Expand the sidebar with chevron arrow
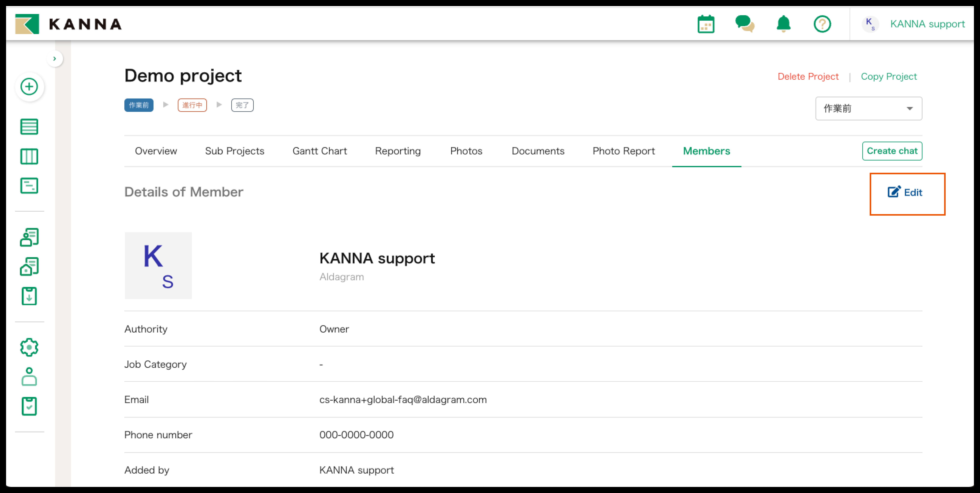 click(55, 59)
